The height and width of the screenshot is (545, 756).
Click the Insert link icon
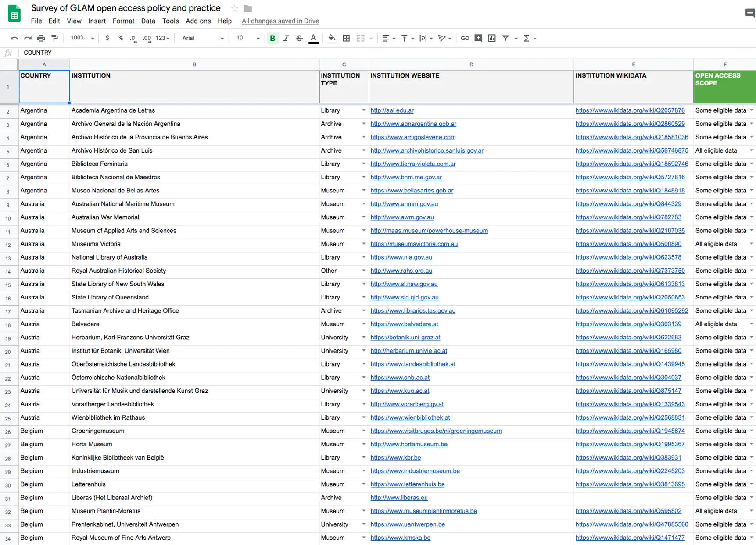pos(465,38)
